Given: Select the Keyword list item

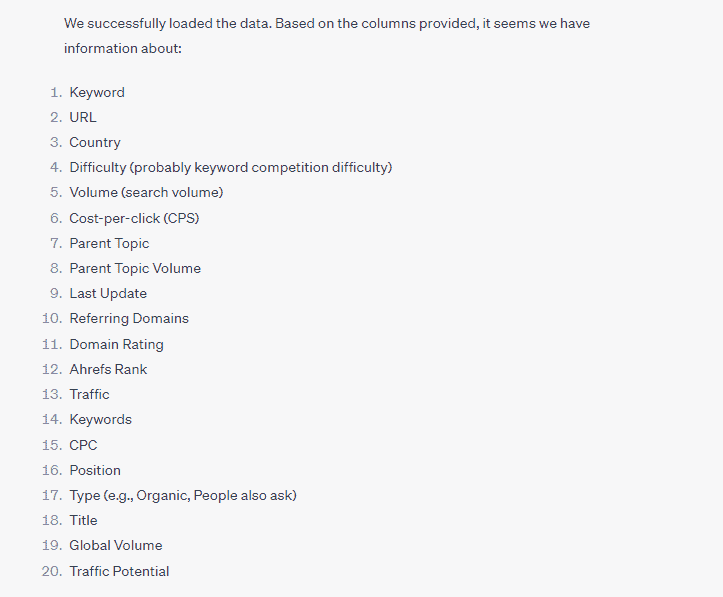Looking at the screenshot, I should tap(97, 93).
